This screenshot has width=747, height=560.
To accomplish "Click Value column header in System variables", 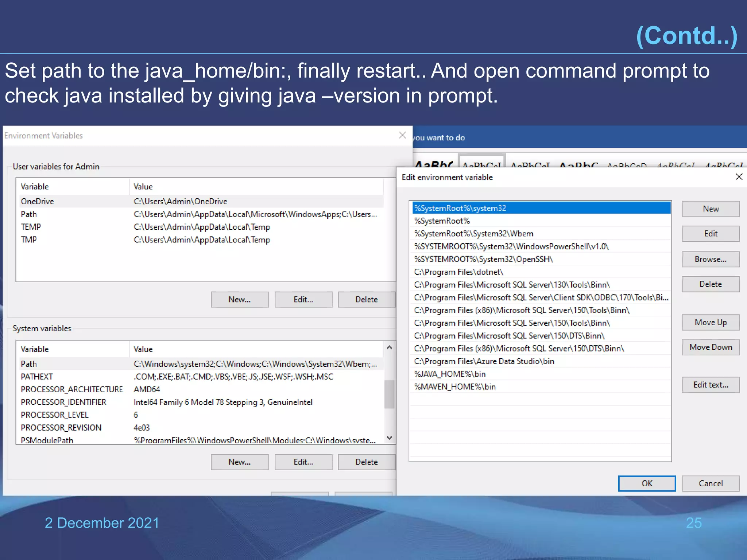I will click(x=256, y=349).
